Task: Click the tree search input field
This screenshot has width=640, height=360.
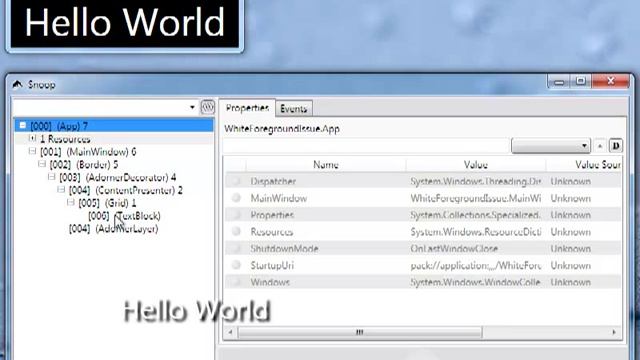Action: (x=100, y=107)
